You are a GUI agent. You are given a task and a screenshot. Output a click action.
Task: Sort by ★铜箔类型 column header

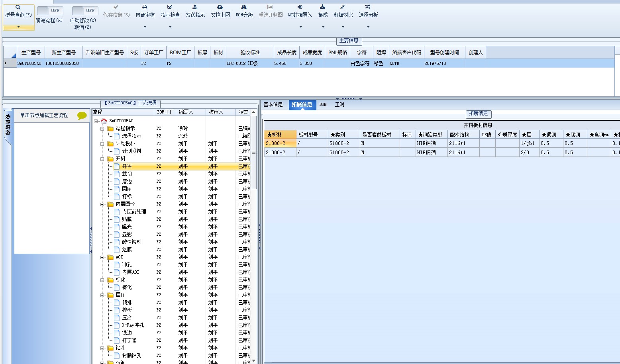click(x=431, y=135)
